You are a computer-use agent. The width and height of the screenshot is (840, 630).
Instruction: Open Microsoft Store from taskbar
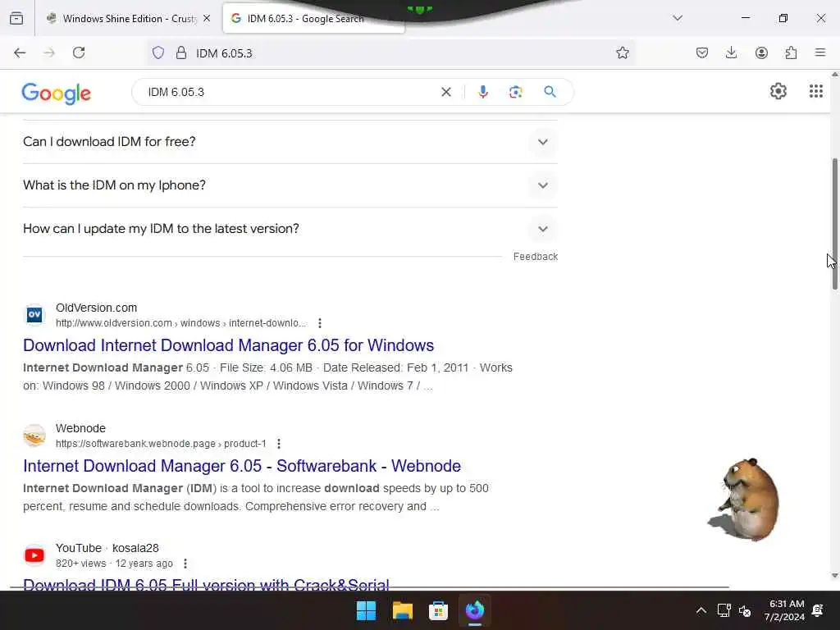click(438, 610)
